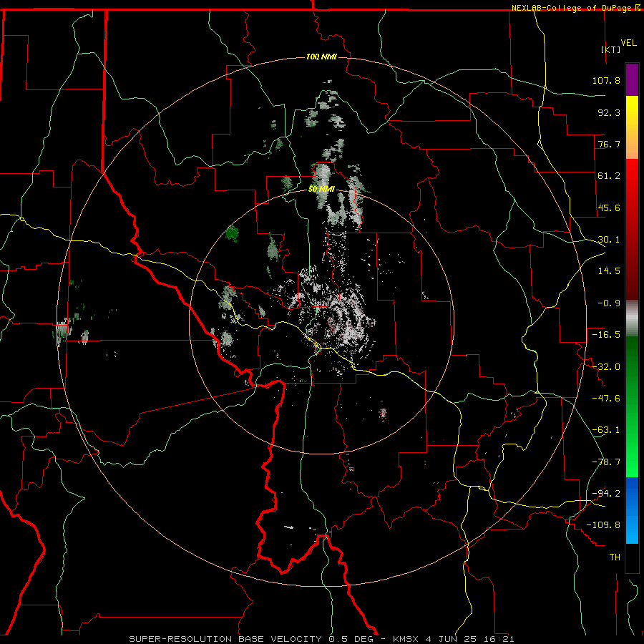644x644 pixels.
Task: Click the 61.2 scale value
Action: (x=609, y=176)
